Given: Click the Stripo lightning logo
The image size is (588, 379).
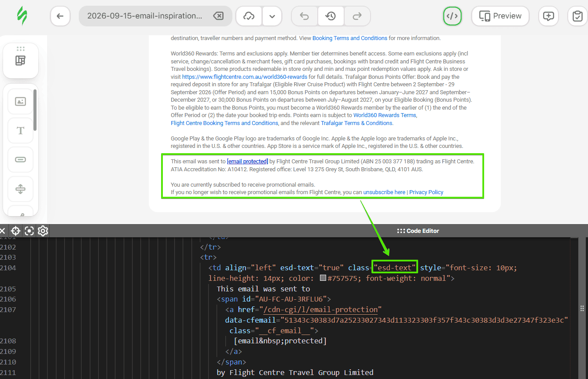Looking at the screenshot, I should 22,16.
